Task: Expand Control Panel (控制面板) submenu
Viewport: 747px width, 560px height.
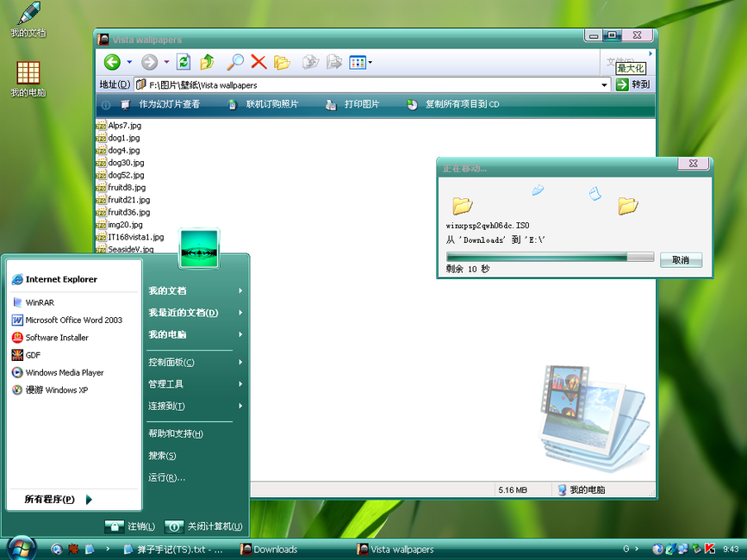Action: pyautogui.click(x=196, y=362)
